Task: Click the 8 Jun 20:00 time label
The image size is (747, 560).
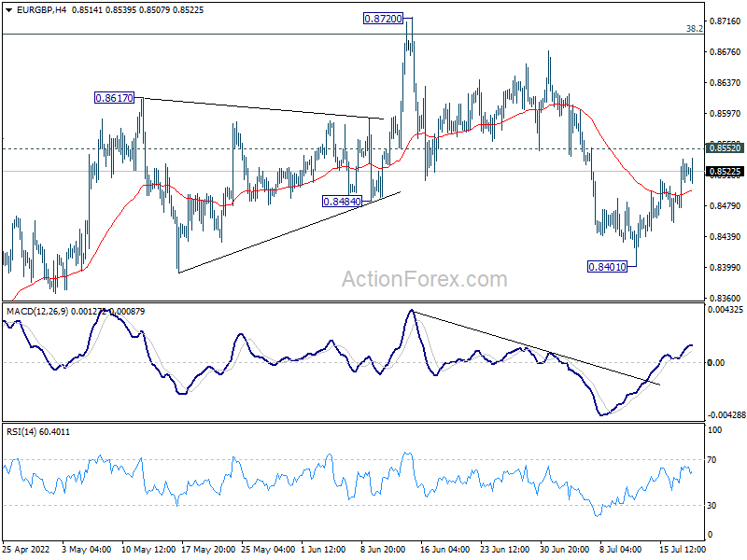Action: pyautogui.click(x=383, y=549)
